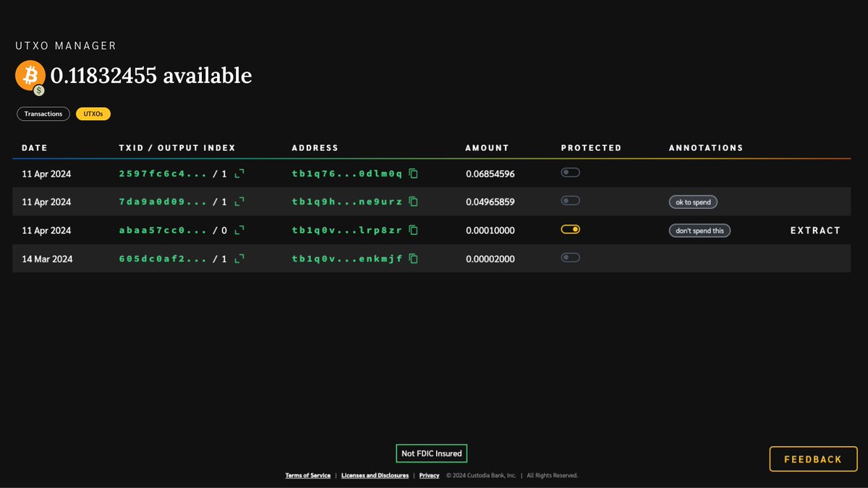The height and width of the screenshot is (488, 868).
Task: Click EXTRACT on the protected UTXO row
Action: [x=815, y=231]
